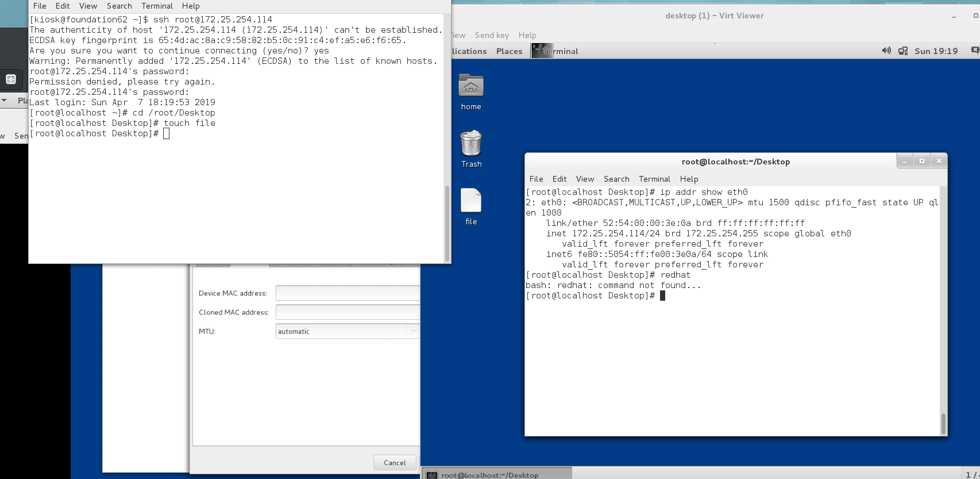Screen dimensions: 980x479
Task: Open the Sun 19:19 clock menu
Action: pos(936,51)
